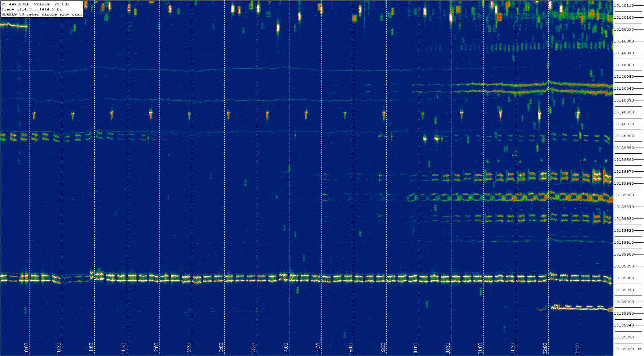Click the 12:00 time label
Screen dimensions: 644x356
click(156, 348)
